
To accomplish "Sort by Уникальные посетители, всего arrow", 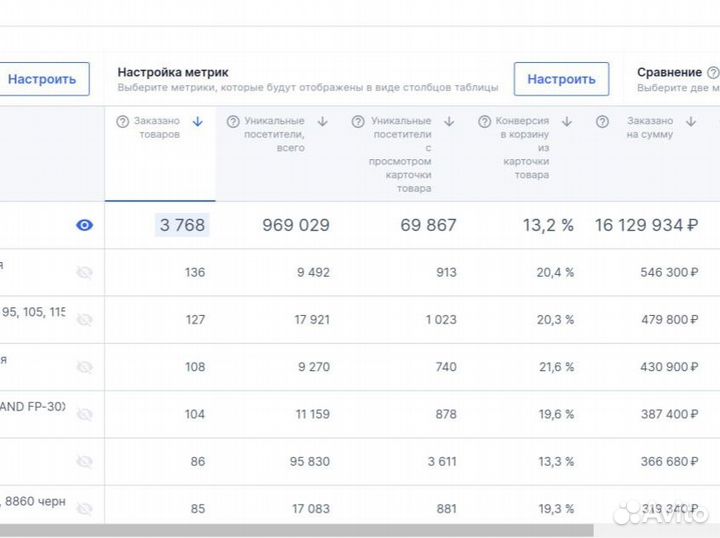I will point(323,122).
